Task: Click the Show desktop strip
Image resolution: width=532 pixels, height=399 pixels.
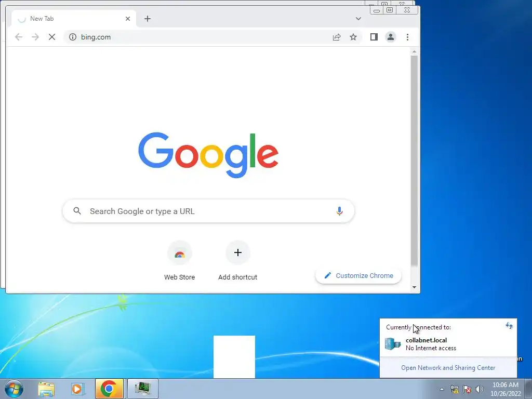Action: point(528,389)
